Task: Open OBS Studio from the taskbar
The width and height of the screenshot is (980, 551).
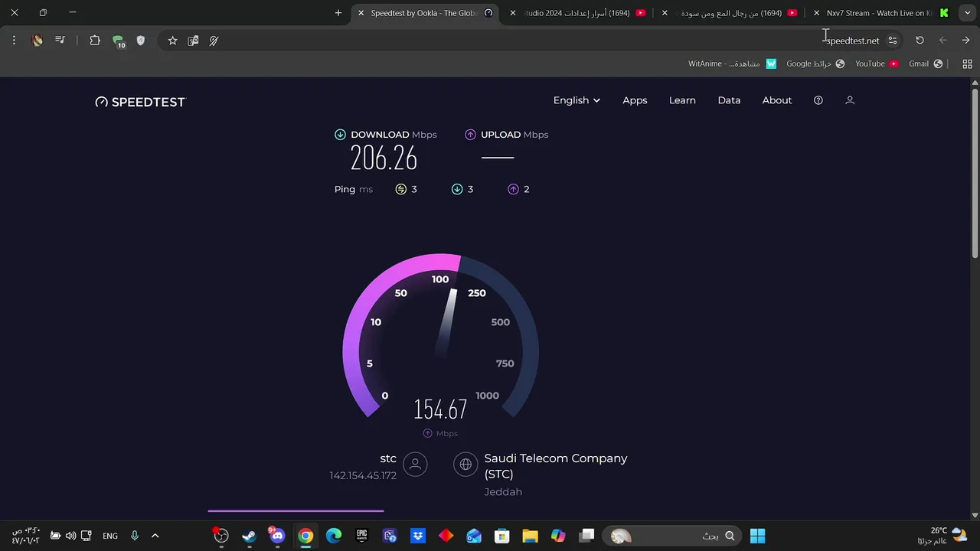Action: 221,536
